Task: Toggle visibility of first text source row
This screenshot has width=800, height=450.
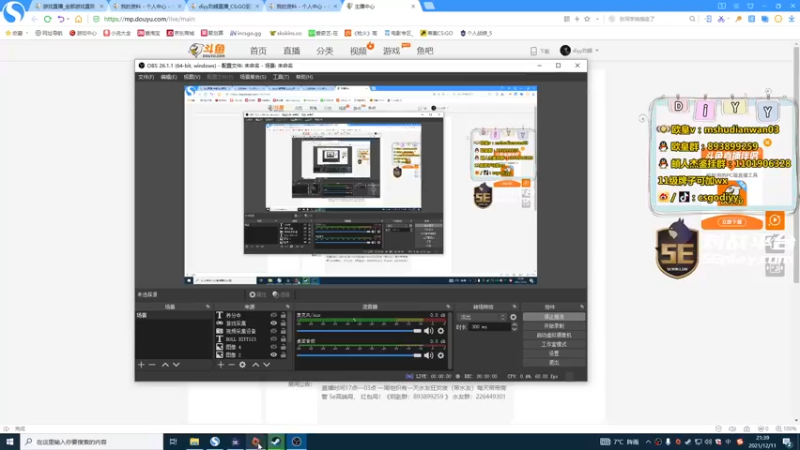Action: pos(273,315)
